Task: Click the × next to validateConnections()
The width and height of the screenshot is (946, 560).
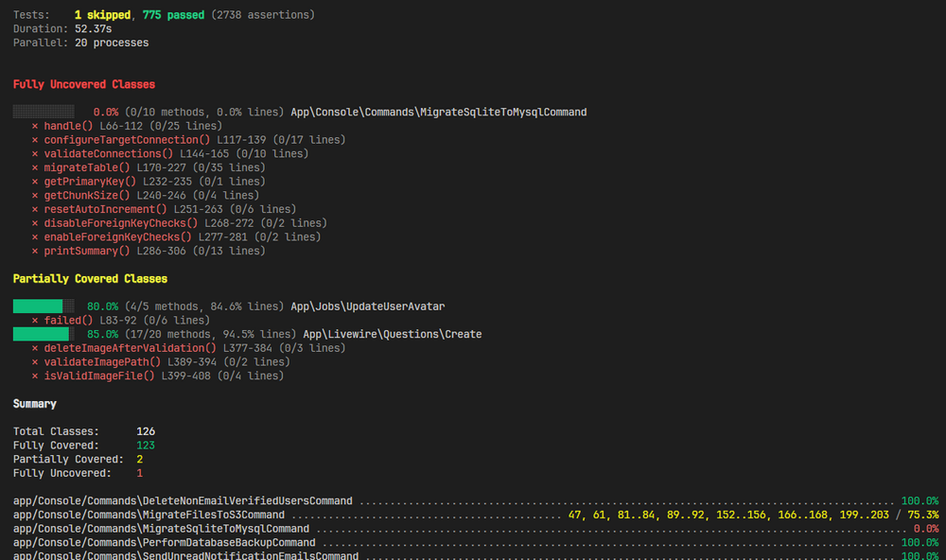Action: (x=35, y=154)
